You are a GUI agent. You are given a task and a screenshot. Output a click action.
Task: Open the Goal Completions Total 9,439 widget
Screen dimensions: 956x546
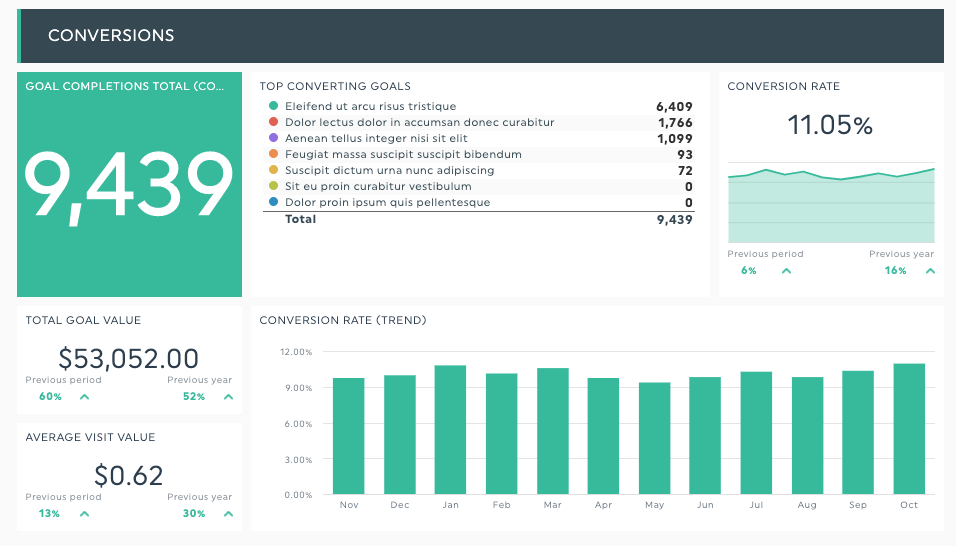129,185
